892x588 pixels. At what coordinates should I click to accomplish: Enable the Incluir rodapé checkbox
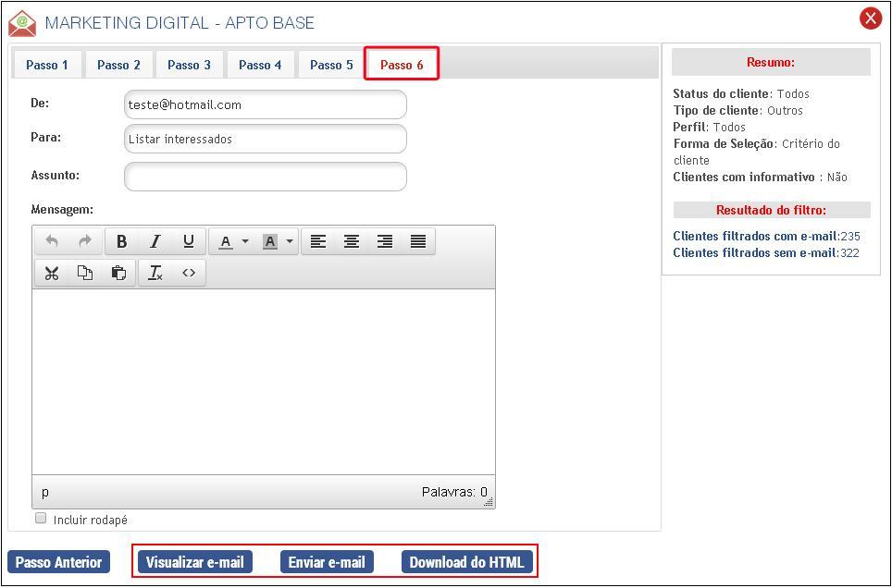point(41,519)
